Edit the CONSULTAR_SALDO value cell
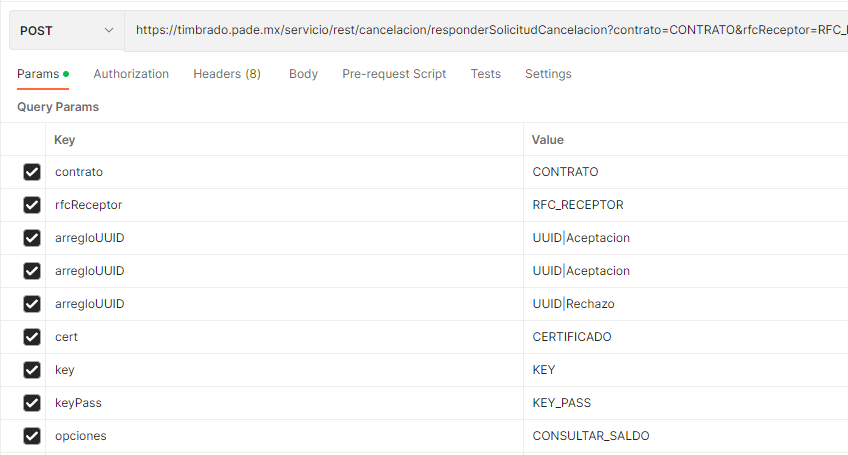 pos(685,436)
